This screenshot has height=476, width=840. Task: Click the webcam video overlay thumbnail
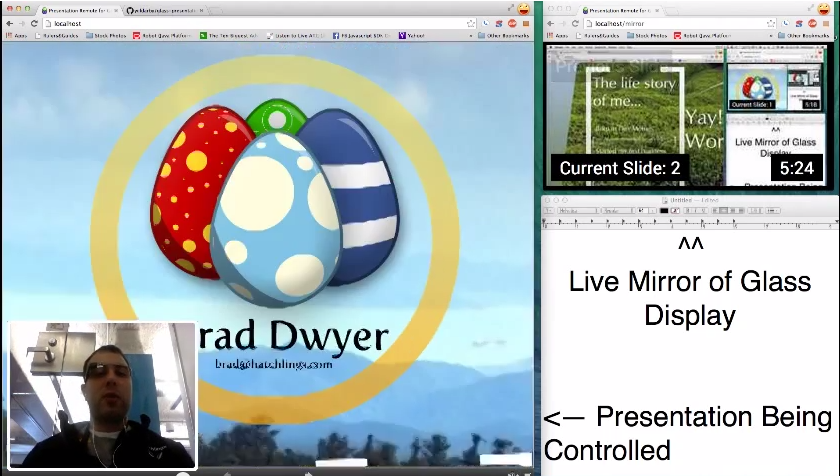tap(102, 396)
